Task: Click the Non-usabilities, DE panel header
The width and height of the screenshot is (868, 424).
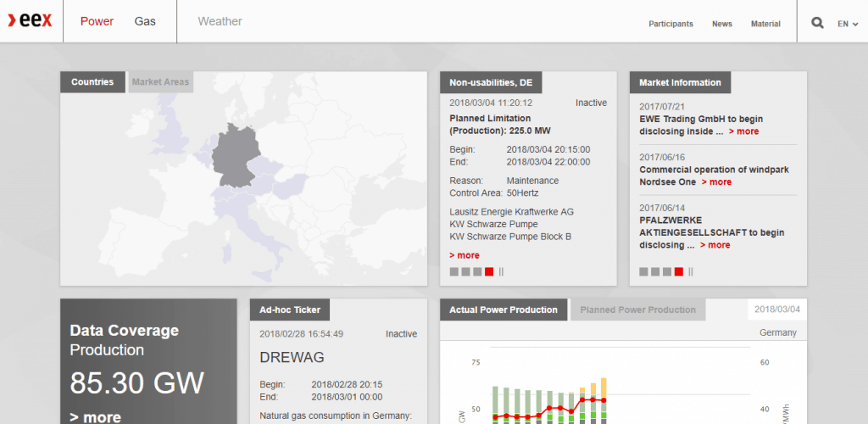Action: 491,82
